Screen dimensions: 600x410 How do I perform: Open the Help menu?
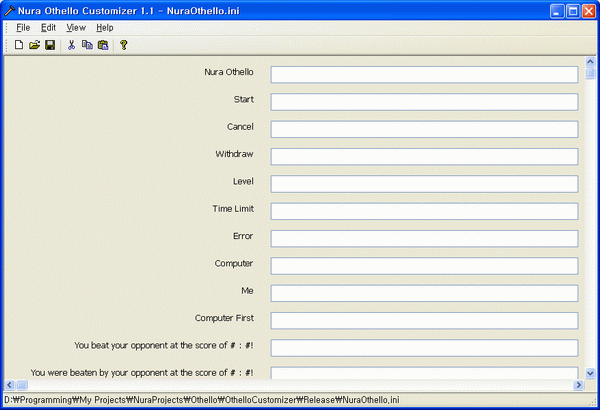pos(104,28)
